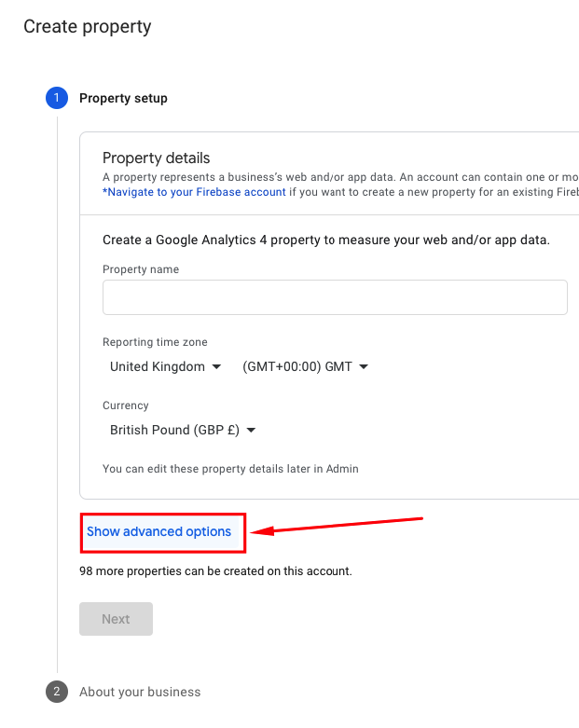Screen dimensions: 579x728
Task: Click the blue step 1 circle icon
Action: tap(56, 98)
